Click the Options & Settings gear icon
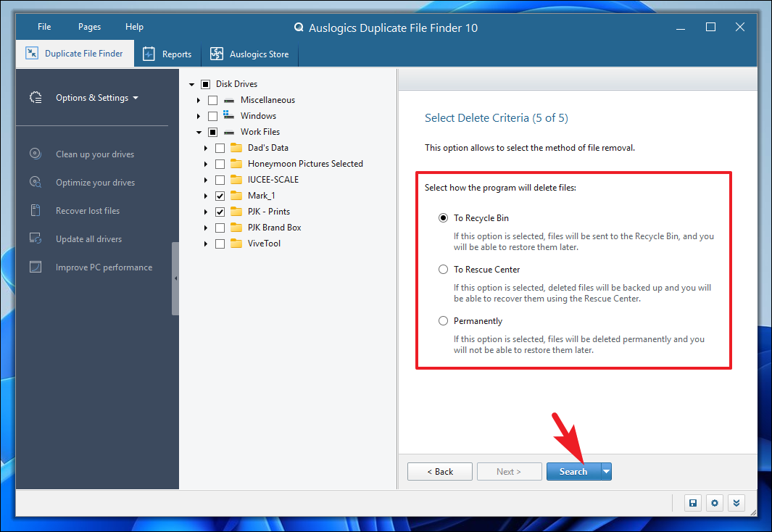Image resolution: width=772 pixels, height=532 pixels. coord(36,97)
